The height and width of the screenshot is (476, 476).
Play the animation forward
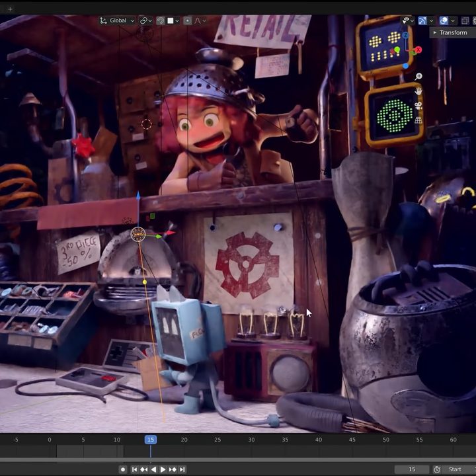[x=163, y=469]
